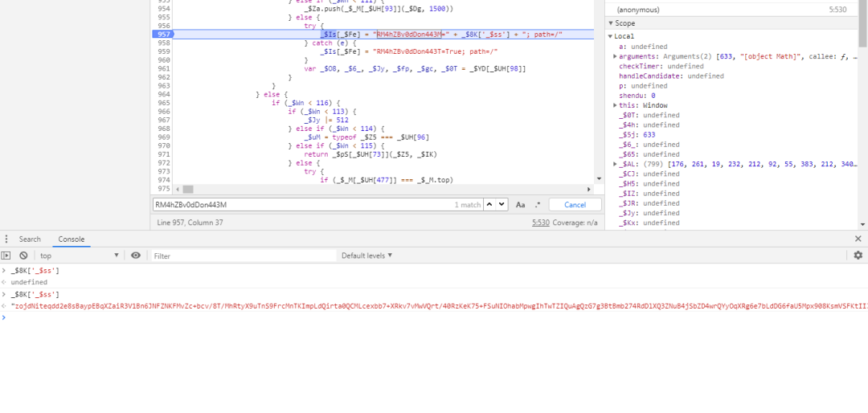Click the second _$8K['_$ss'] console entry
868x413 pixels.
35,295
